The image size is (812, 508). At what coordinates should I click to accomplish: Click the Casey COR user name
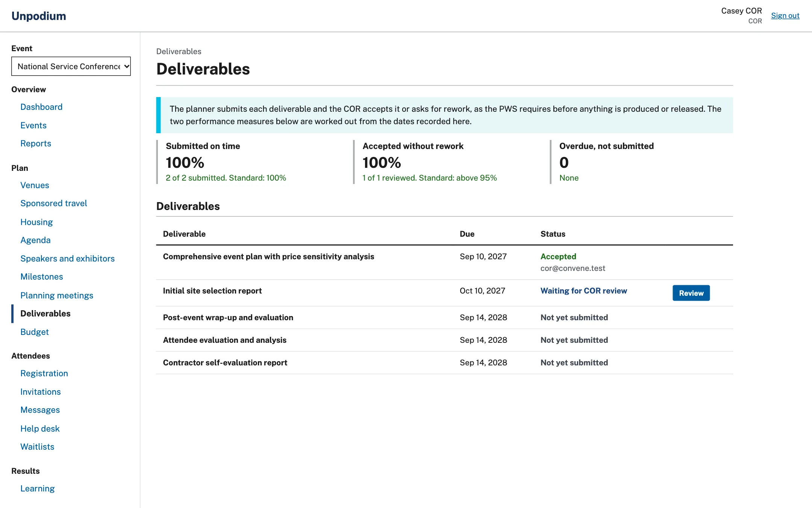[x=741, y=11]
